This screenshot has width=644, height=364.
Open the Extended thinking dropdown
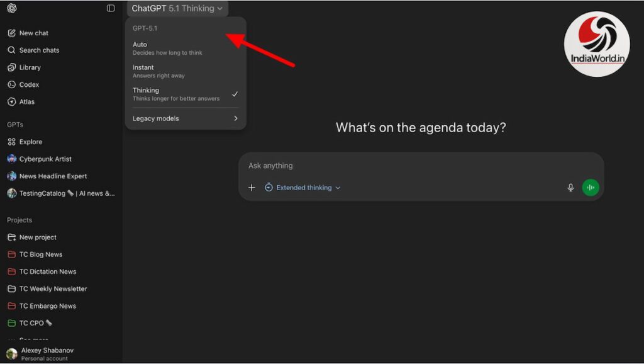(303, 188)
